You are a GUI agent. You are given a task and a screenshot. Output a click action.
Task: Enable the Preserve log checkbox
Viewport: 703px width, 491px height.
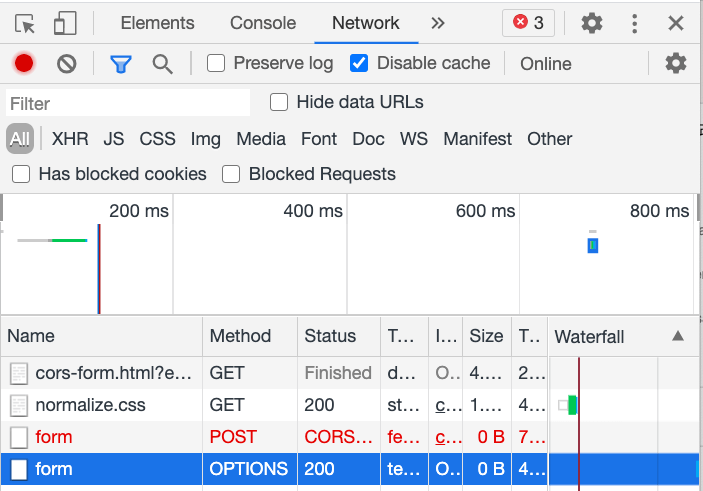(x=216, y=64)
